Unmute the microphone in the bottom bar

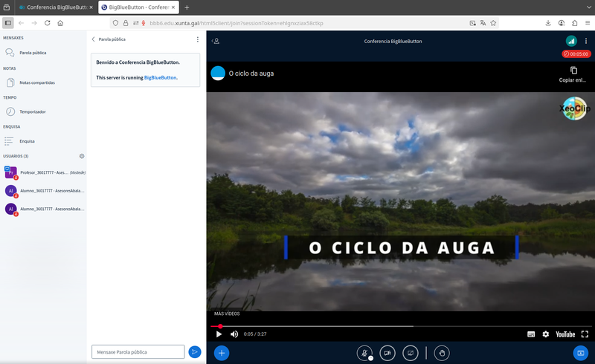point(364,353)
